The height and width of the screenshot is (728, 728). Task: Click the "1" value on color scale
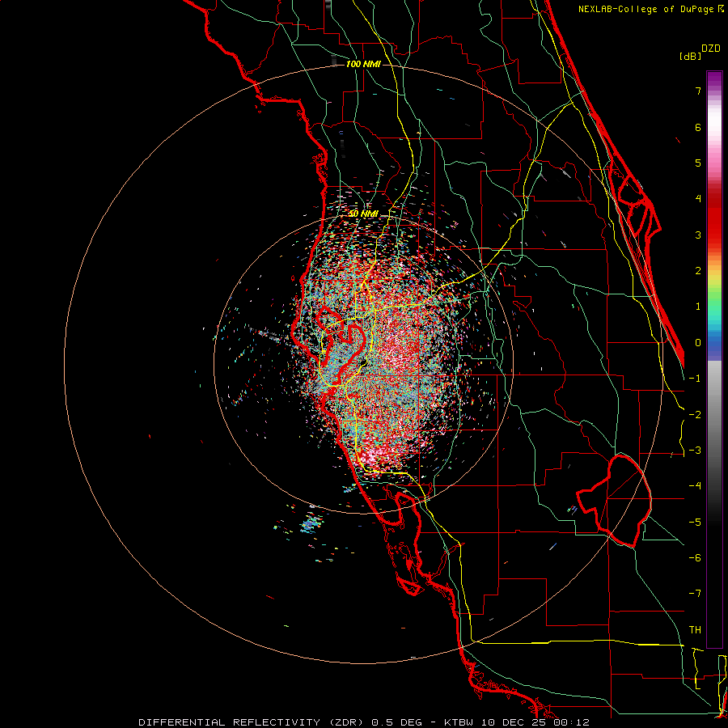point(698,307)
